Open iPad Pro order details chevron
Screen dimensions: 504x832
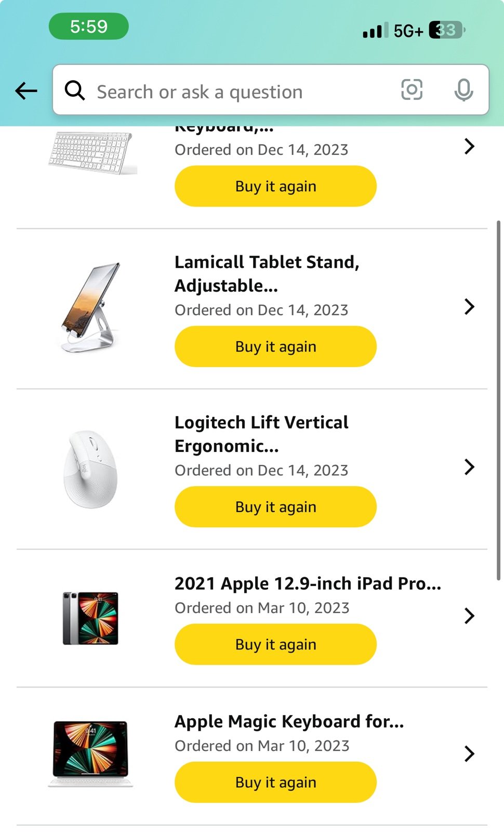click(469, 616)
